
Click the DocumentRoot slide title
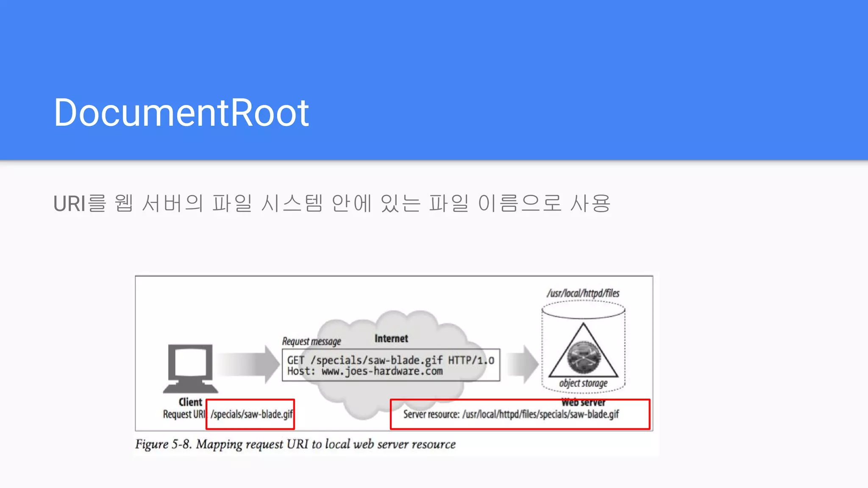(x=181, y=113)
